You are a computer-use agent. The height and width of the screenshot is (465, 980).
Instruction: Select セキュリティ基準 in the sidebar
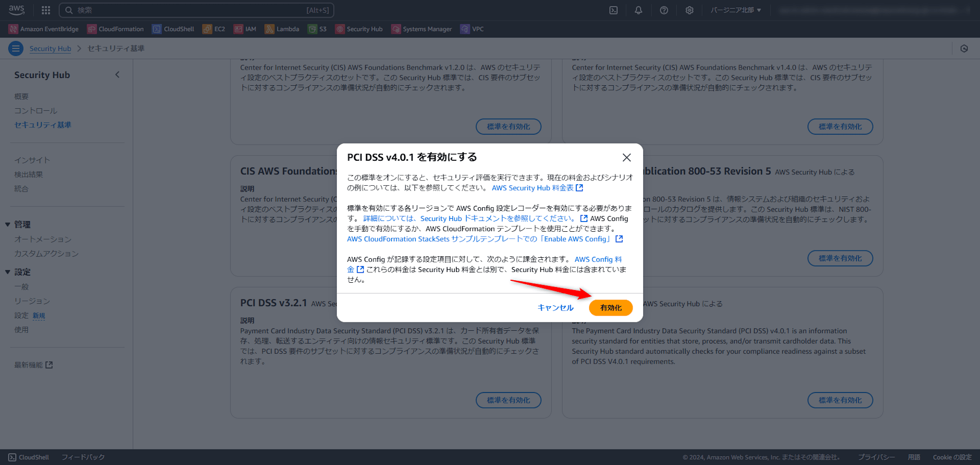[43, 125]
